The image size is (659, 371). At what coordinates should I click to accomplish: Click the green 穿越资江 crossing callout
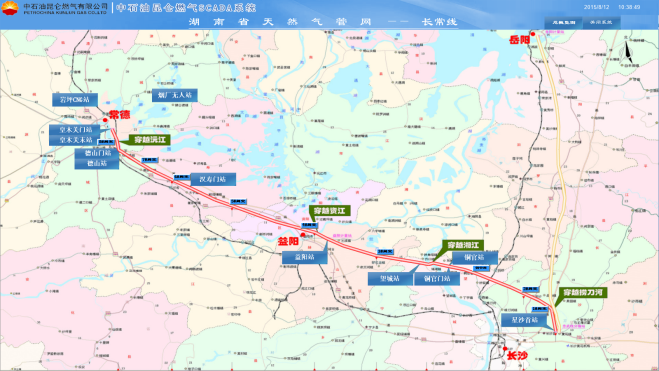[x=330, y=211]
